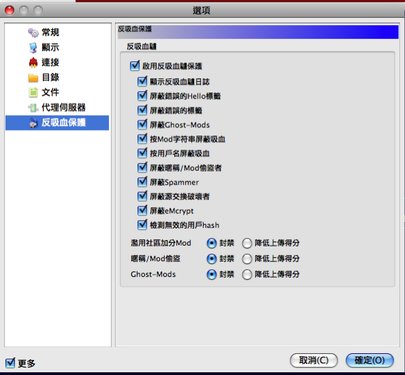The height and width of the screenshot is (375, 405).
Task: Select 降低上傳得分 for 濫用社區加分Mod
Action: tap(247, 243)
